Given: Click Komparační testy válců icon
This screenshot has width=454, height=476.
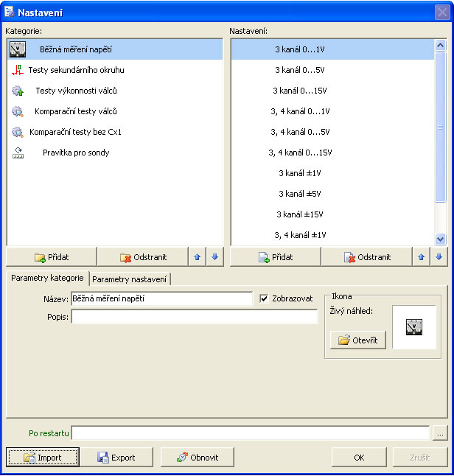Looking at the screenshot, I should 18,111.
